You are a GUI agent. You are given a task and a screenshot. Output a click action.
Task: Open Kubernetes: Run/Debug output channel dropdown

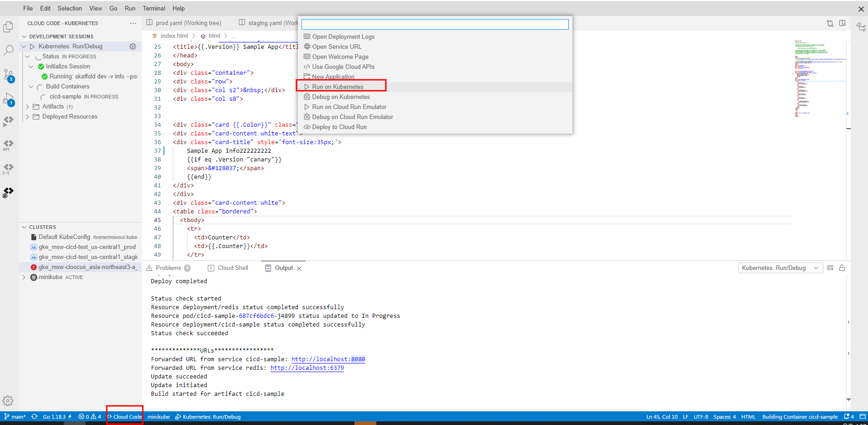coord(780,268)
